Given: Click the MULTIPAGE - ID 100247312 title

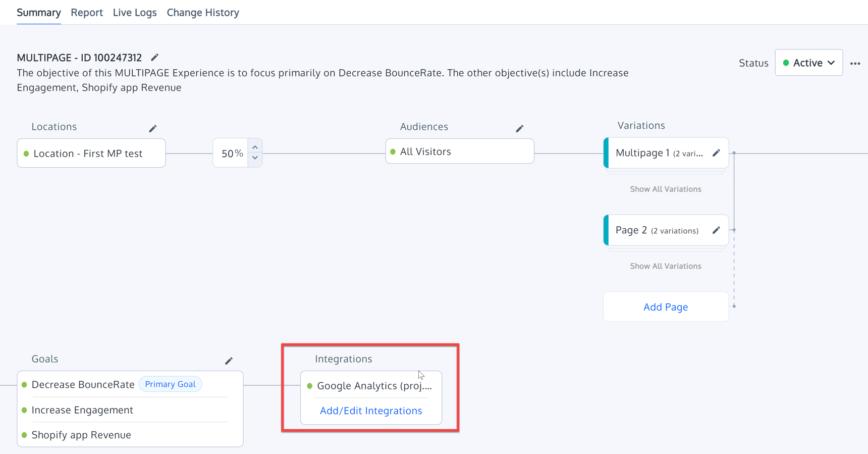Looking at the screenshot, I should click(x=79, y=58).
